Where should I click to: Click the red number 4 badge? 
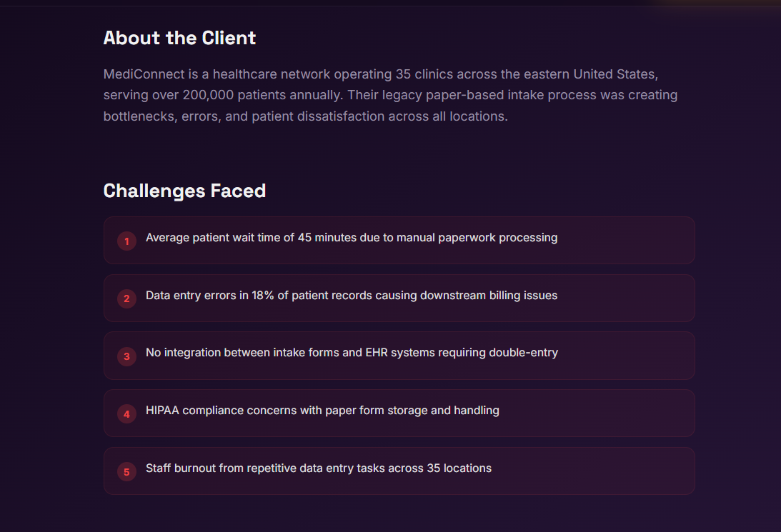(x=126, y=414)
